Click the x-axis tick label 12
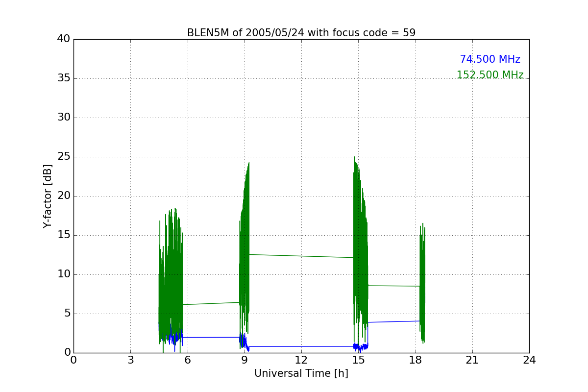Screen dimensions: 588x392 click(x=301, y=360)
